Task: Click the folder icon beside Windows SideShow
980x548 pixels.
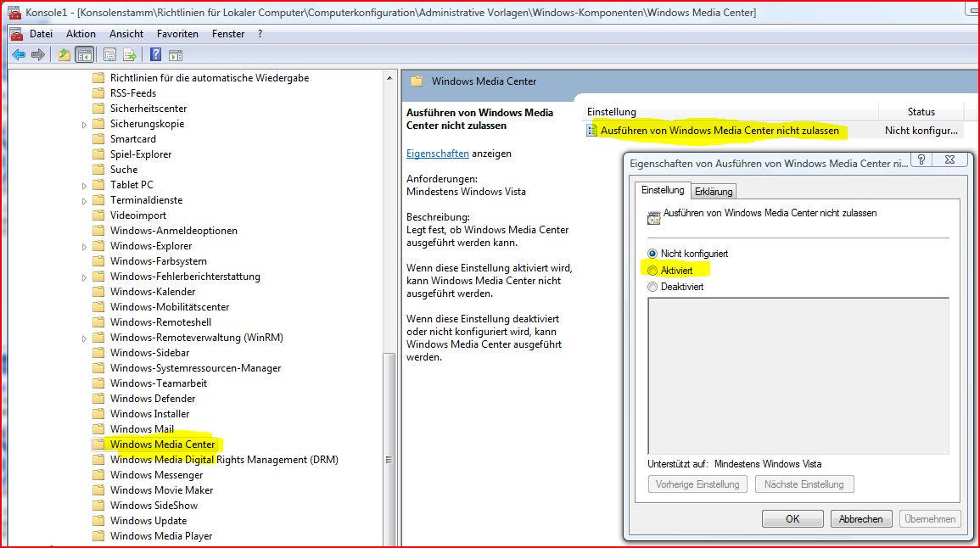Action: (98, 506)
